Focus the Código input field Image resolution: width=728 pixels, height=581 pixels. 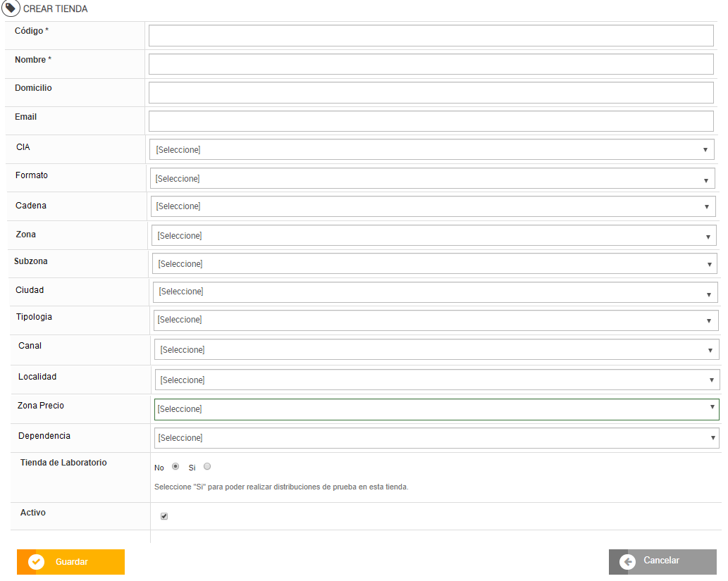click(x=431, y=36)
